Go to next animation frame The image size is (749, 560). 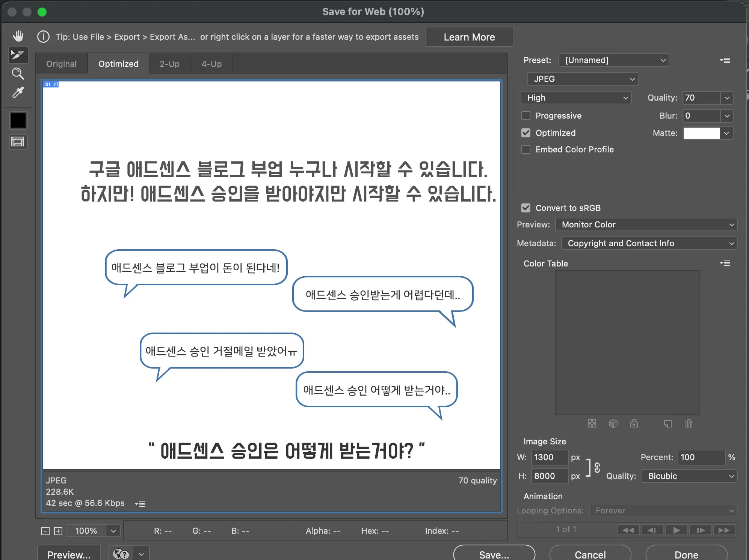pyautogui.click(x=701, y=530)
